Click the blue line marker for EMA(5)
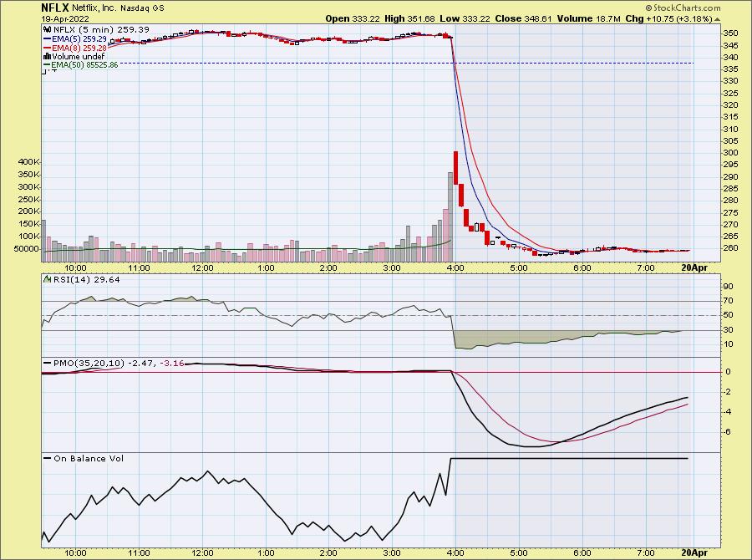752x560 pixels. (x=48, y=39)
